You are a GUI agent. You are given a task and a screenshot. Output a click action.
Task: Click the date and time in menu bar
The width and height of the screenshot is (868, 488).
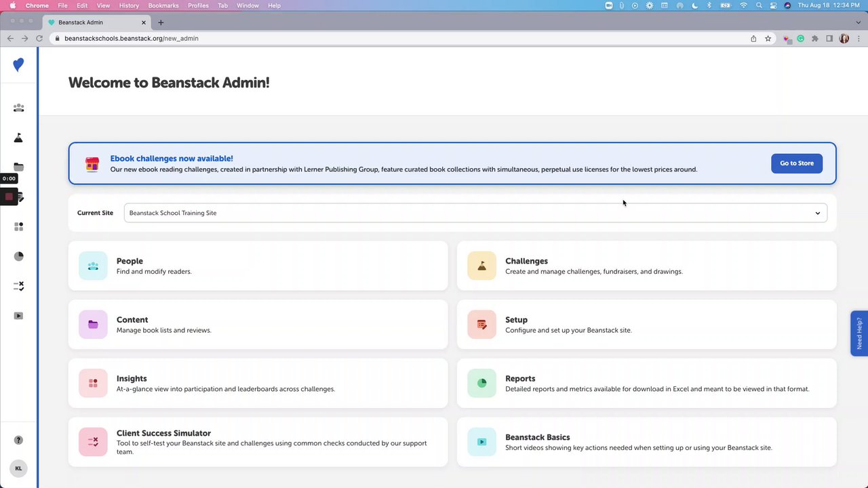tap(829, 5)
